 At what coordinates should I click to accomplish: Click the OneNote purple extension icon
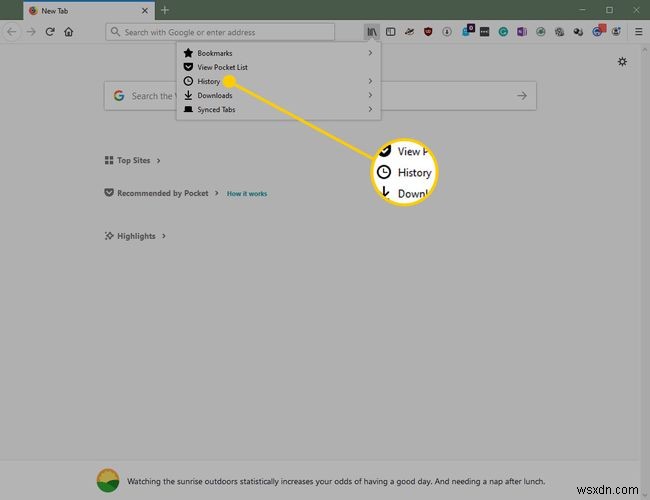pyautogui.click(x=522, y=32)
